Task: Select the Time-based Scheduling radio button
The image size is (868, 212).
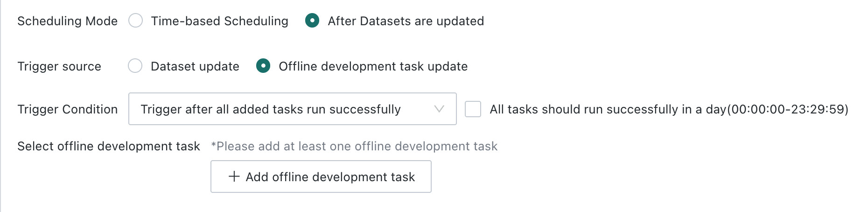Action: click(x=135, y=21)
